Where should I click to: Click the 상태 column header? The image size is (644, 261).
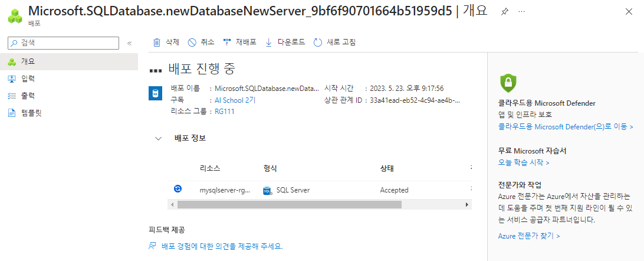tap(387, 168)
